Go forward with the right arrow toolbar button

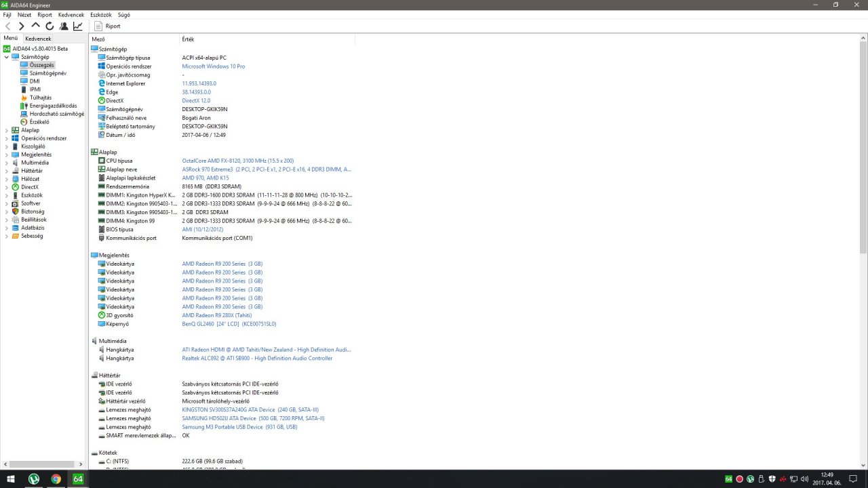[22, 26]
